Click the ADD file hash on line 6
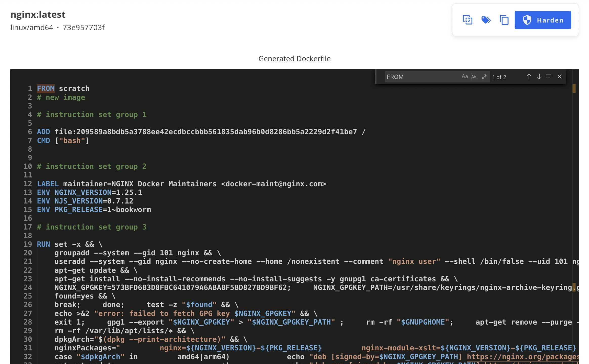 206,132
